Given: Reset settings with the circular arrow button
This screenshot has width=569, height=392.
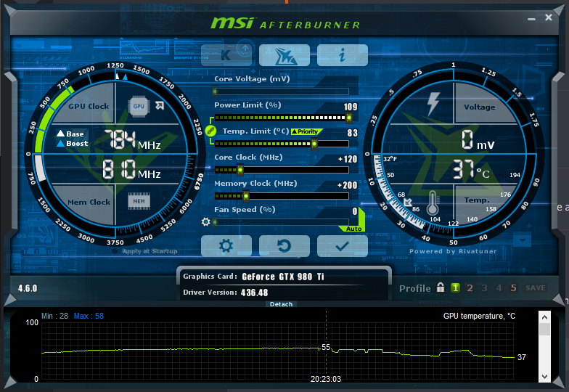Looking at the screenshot, I should tap(284, 246).
